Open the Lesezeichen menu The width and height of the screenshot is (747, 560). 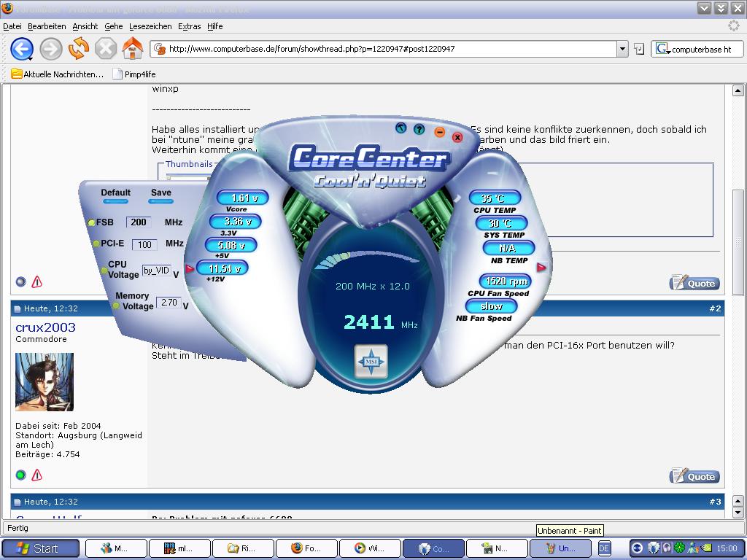[x=150, y=26]
